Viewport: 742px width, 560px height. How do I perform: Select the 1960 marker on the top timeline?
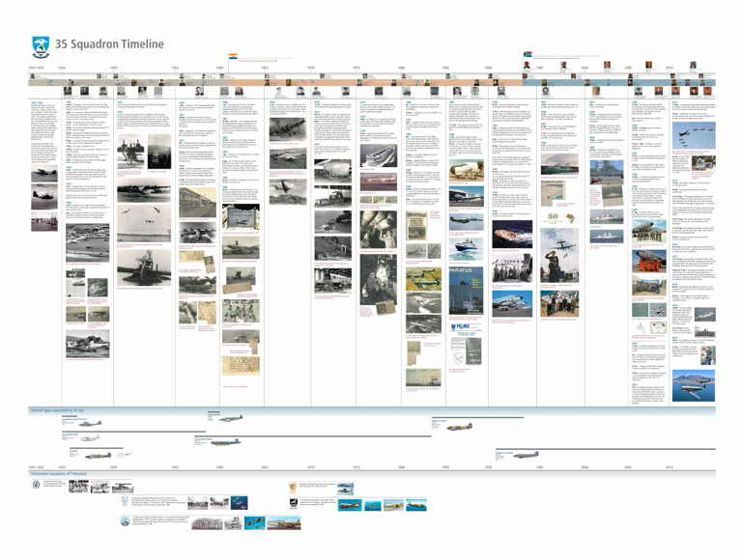(220, 68)
